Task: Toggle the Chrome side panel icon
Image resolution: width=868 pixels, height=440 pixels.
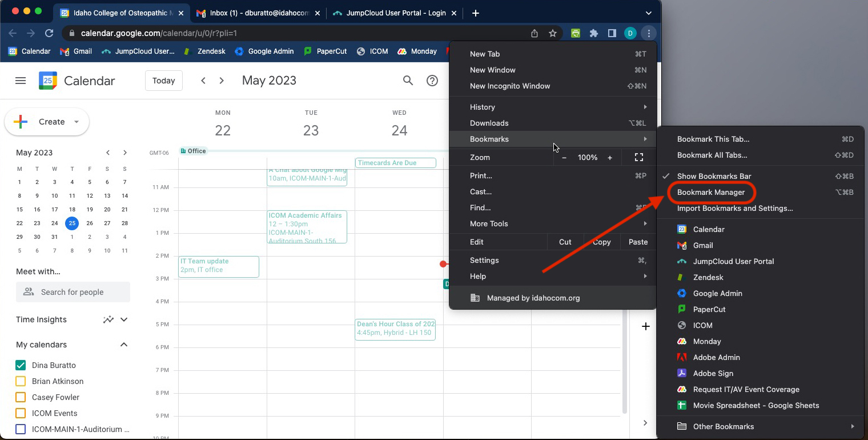Action: click(612, 33)
